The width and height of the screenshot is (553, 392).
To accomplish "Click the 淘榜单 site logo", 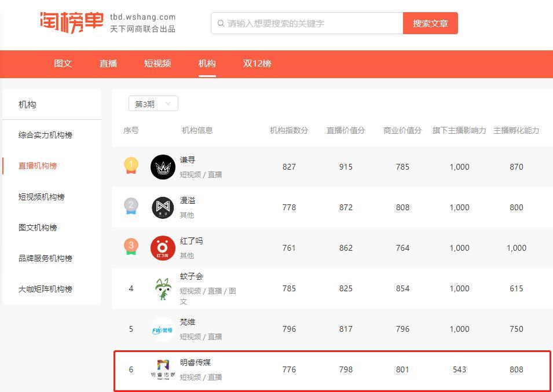I will (x=72, y=22).
